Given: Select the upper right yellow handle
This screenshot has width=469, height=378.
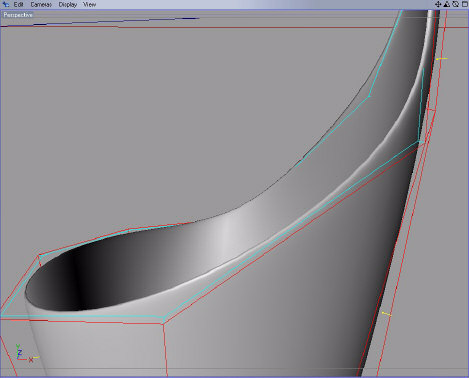Looking at the screenshot, I should (x=442, y=59).
